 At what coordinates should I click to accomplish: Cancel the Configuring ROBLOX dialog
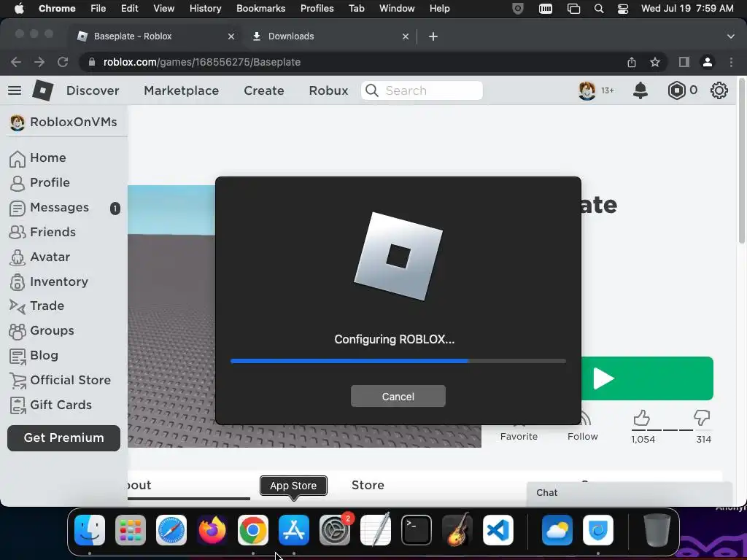pos(398,396)
